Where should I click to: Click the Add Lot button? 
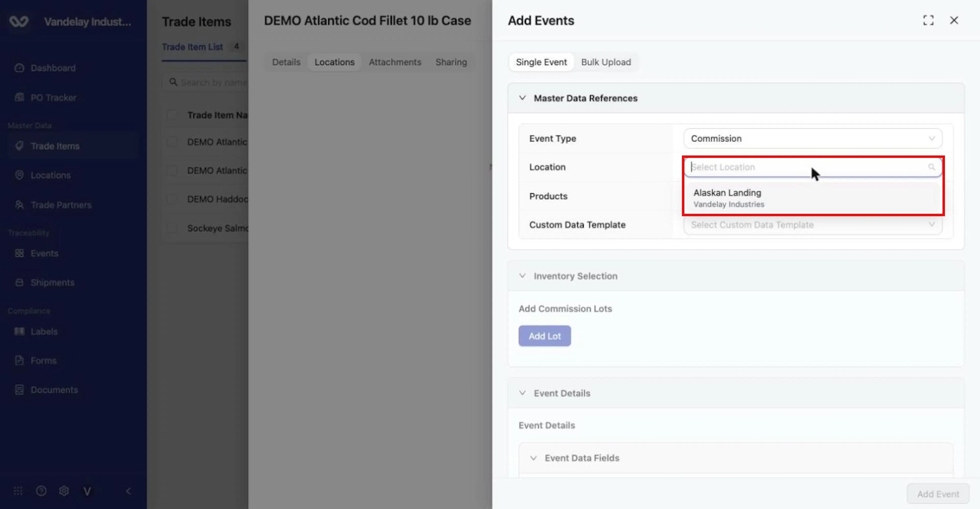pyautogui.click(x=544, y=336)
